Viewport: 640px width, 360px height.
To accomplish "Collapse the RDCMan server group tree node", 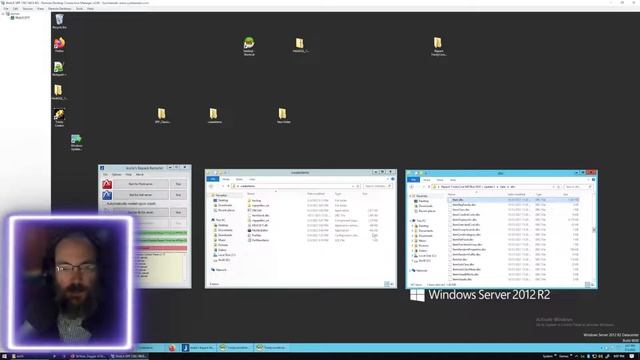I will (3, 13).
